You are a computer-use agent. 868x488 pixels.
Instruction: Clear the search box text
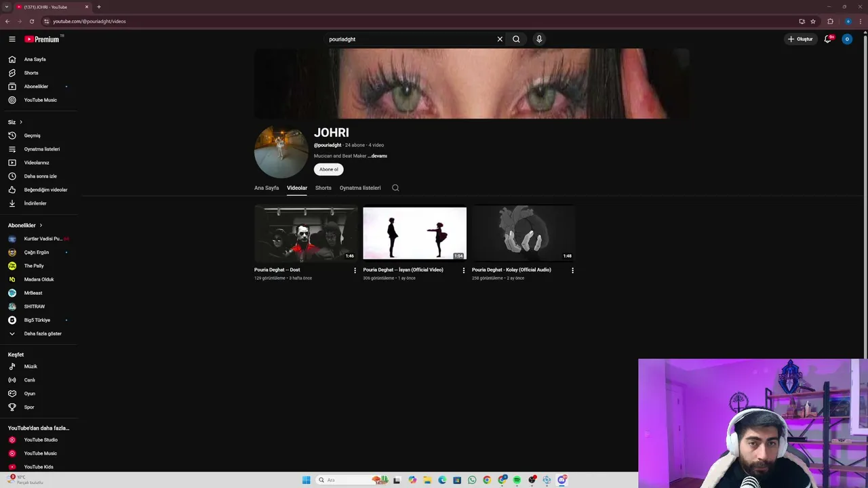(x=500, y=39)
